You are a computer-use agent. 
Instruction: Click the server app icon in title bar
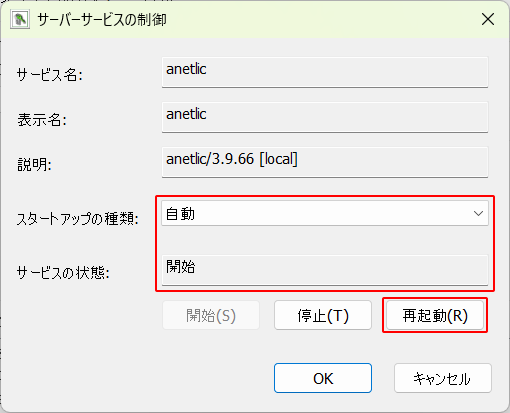coord(20,20)
